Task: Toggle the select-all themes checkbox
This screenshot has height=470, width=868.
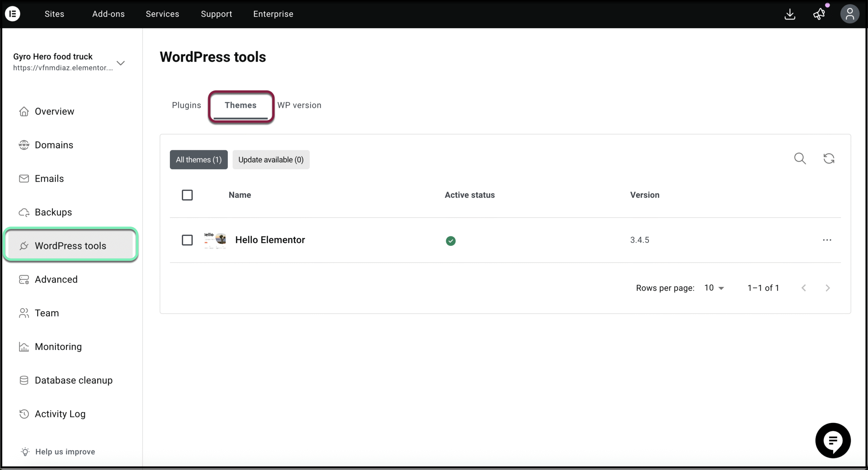Action: pos(187,195)
